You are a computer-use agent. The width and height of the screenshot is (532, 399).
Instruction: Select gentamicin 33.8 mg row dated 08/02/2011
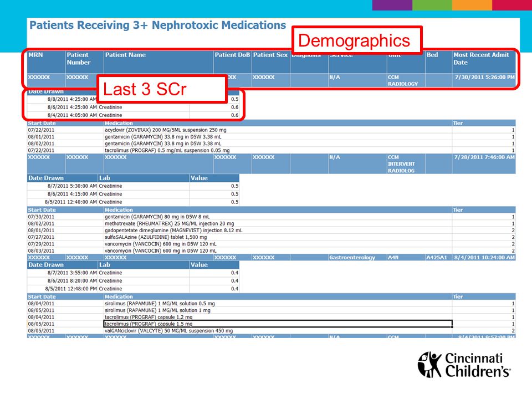(271, 144)
